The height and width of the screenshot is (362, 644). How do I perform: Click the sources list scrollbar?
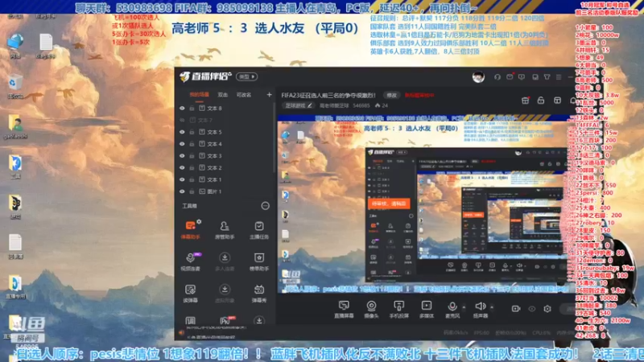[x=275, y=138]
